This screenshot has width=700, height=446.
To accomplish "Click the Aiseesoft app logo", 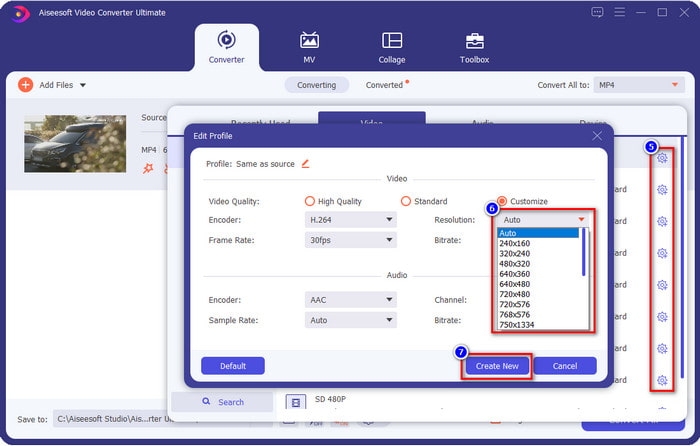I will [19, 13].
